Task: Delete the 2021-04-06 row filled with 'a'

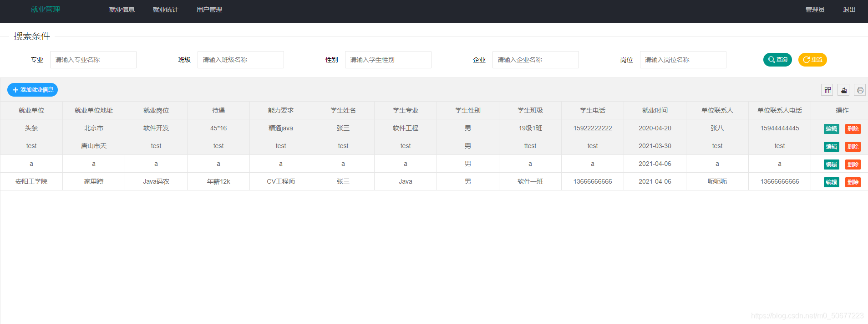Action: click(x=853, y=165)
